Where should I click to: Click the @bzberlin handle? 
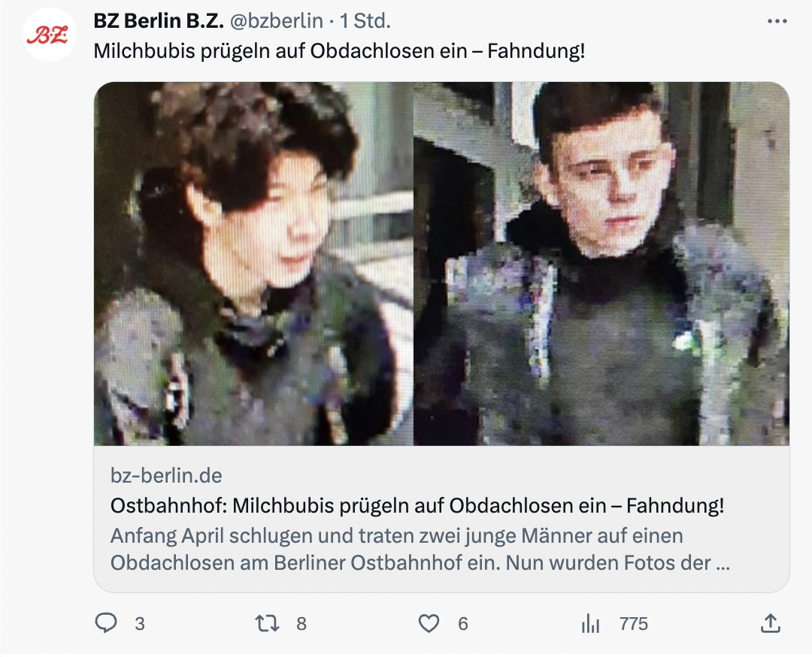click(x=276, y=21)
